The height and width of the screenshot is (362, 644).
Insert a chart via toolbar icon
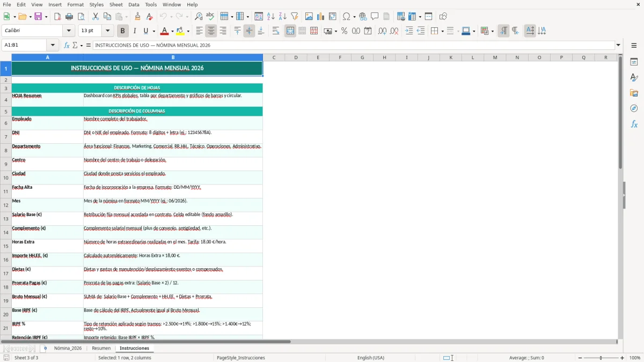click(x=321, y=17)
